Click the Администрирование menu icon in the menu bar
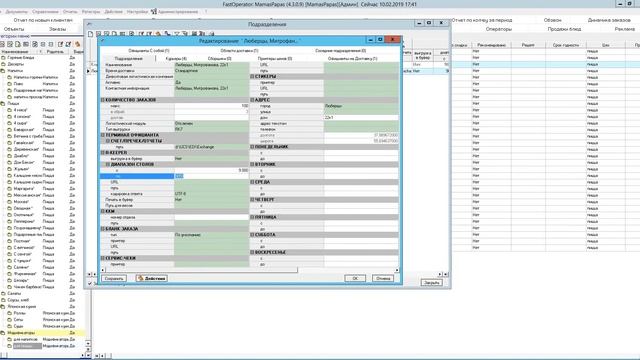This screenshot has height=360, width=640. [x=154, y=12]
